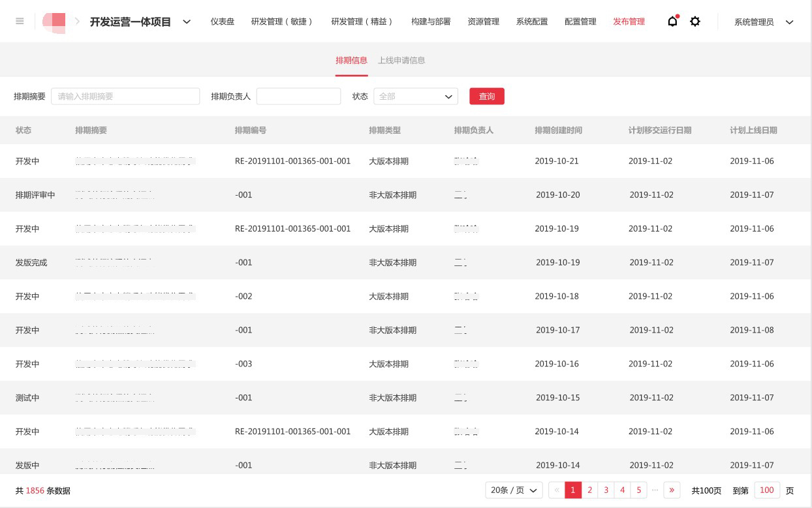Click the 排期创建时间 column header

click(x=557, y=130)
